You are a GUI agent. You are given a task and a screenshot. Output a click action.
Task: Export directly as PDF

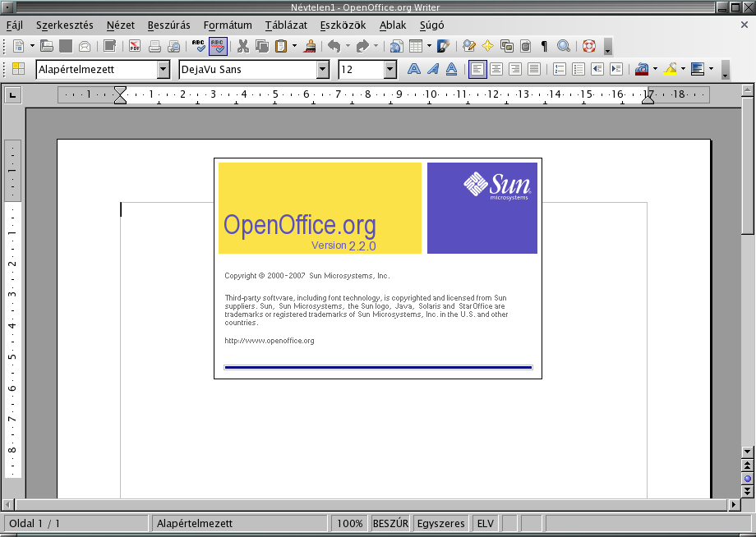[x=135, y=46]
